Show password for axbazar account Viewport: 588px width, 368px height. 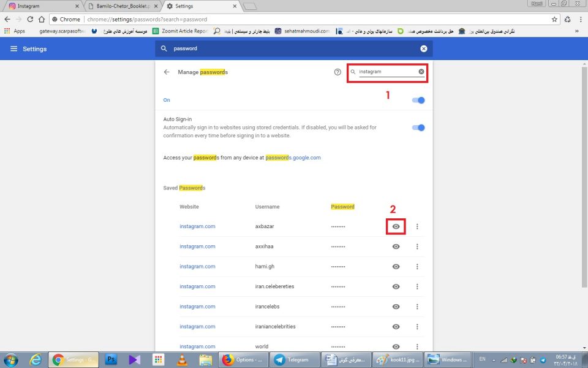[x=396, y=226]
